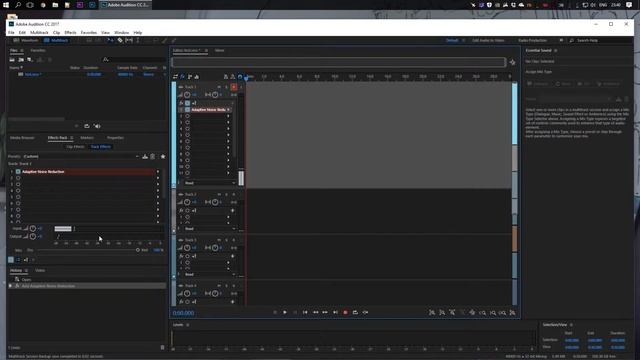Click Import File icon in Files panel
The width and height of the screenshot is (640, 360).
pos(21,60)
